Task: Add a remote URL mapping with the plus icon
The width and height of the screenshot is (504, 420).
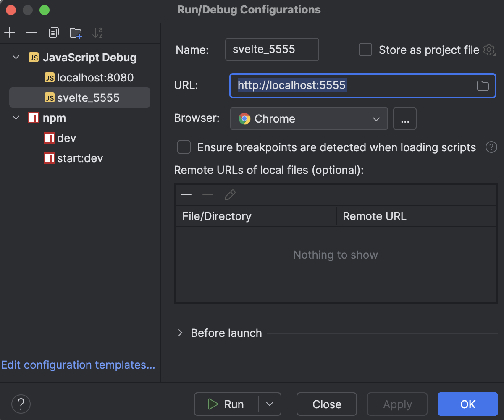Action: (x=186, y=194)
